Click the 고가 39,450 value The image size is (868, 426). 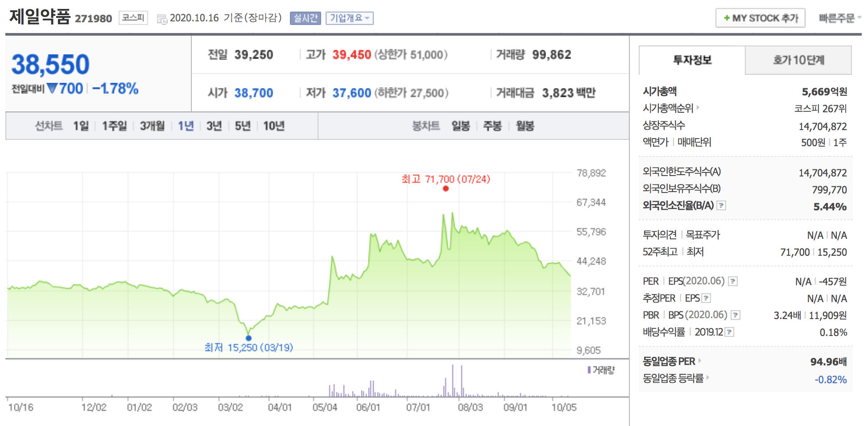point(351,55)
